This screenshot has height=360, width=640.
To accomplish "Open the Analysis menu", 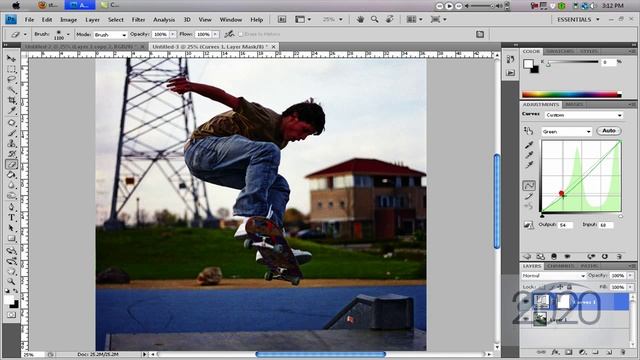I will point(164,19).
